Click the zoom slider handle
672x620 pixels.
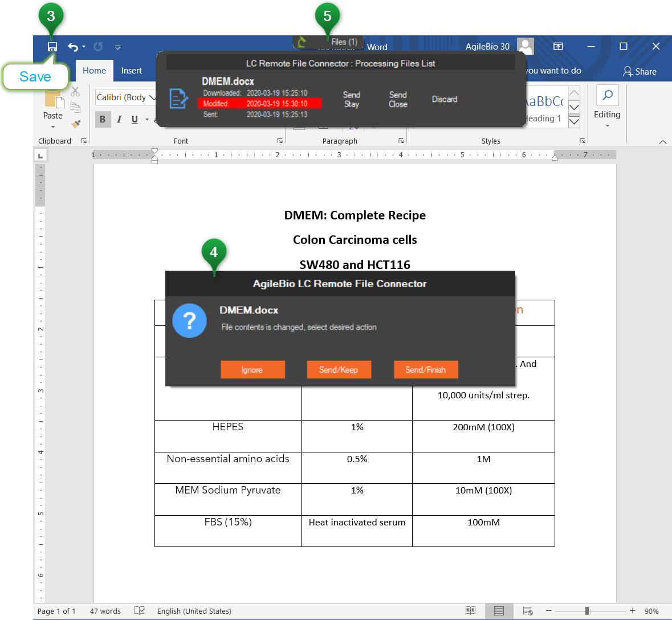coord(587,610)
